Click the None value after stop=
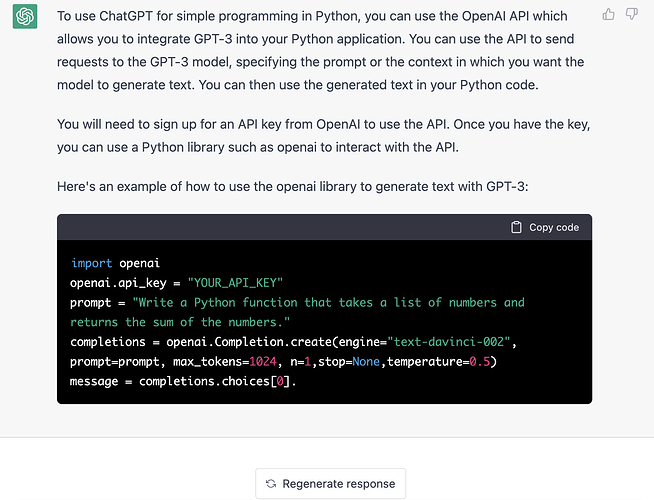This screenshot has width=654, height=500. 365,362
